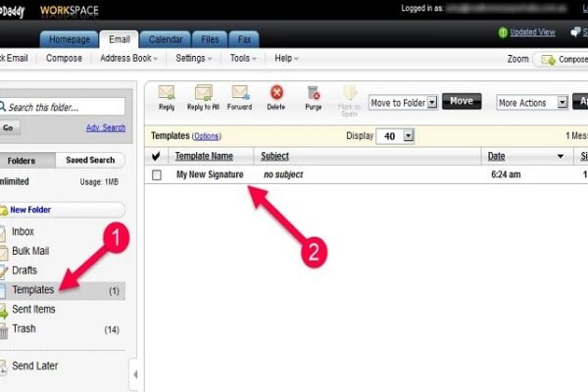Open the Sent Items folder
Image resolution: width=588 pixels, height=392 pixels.
tap(33, 309)
